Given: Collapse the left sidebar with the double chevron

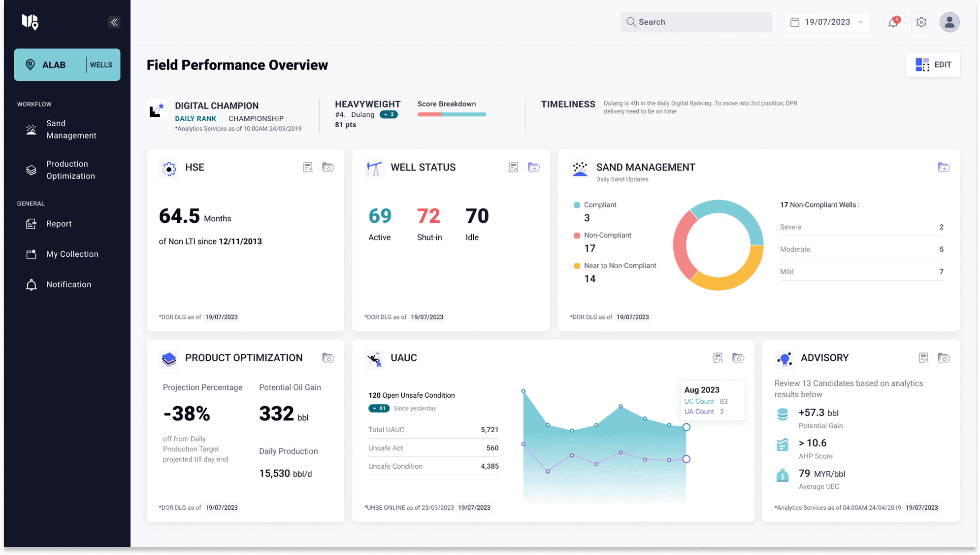Looking at the screenshot, I should point(114,22).
